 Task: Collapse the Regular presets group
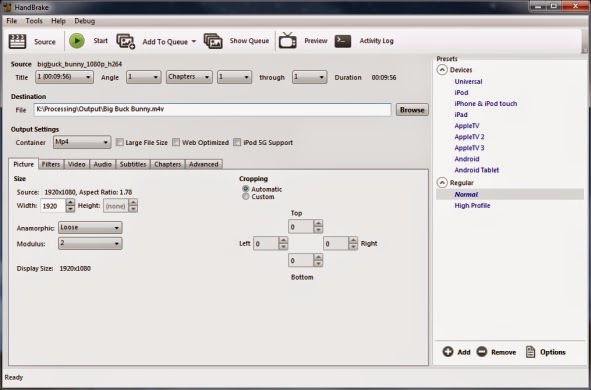coord(442,183)
